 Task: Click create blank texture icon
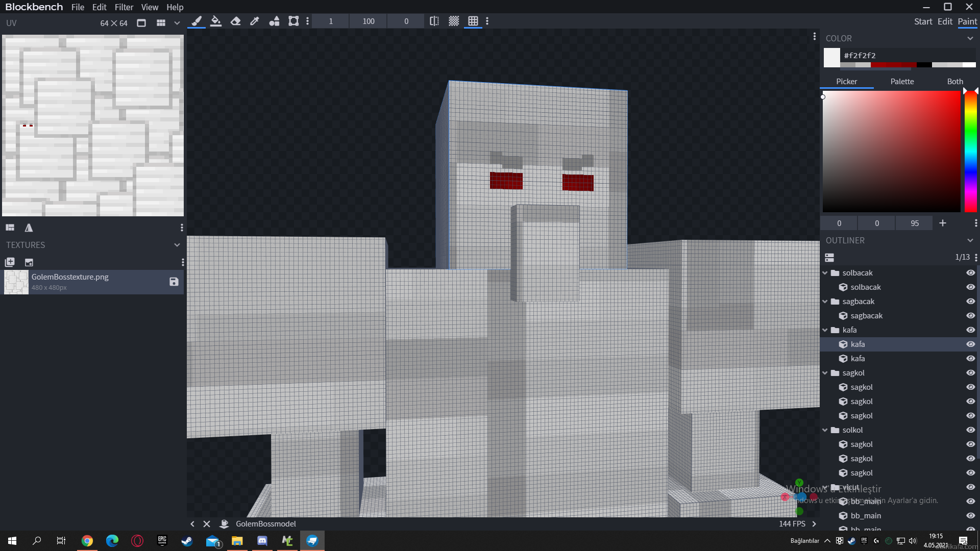[29, 262]
